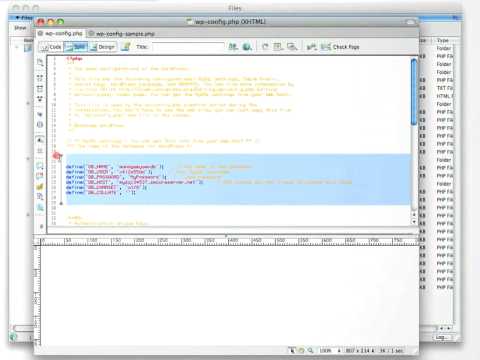
Task: Click the code pane vertical scrollbar thumb
Action: click(414, 92)
